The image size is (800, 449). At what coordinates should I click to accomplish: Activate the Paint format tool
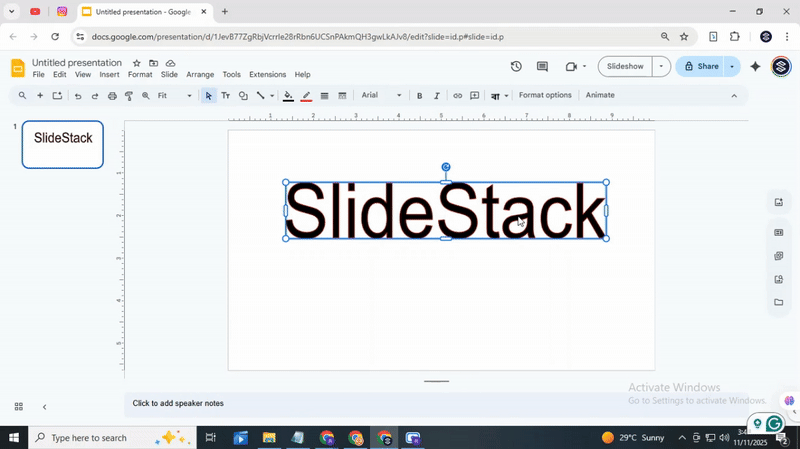click(129, 96)
